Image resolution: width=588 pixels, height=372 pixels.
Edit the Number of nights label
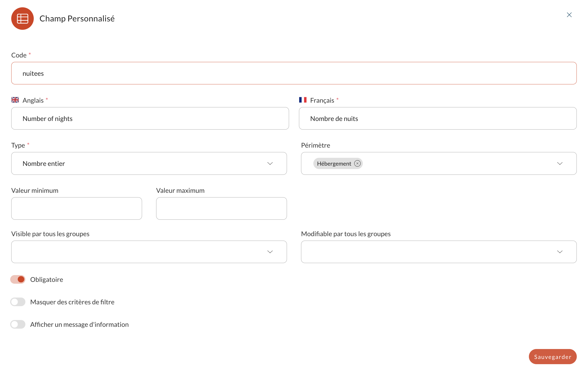click(150, 118)
